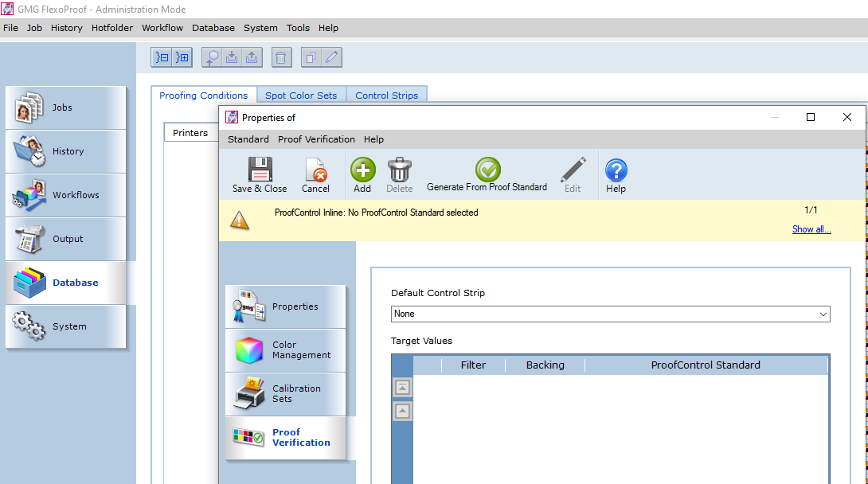Open the Hotfolder menu

point(112,28)
